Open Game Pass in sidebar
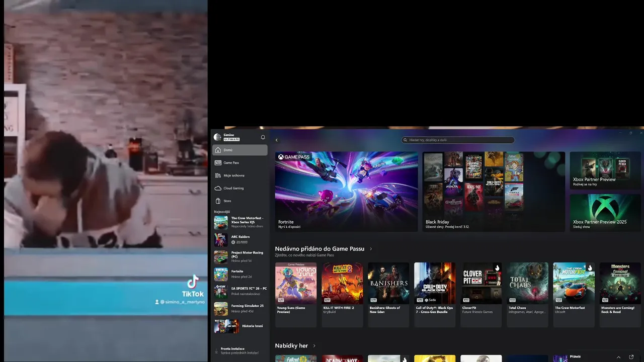 point(240,162)
